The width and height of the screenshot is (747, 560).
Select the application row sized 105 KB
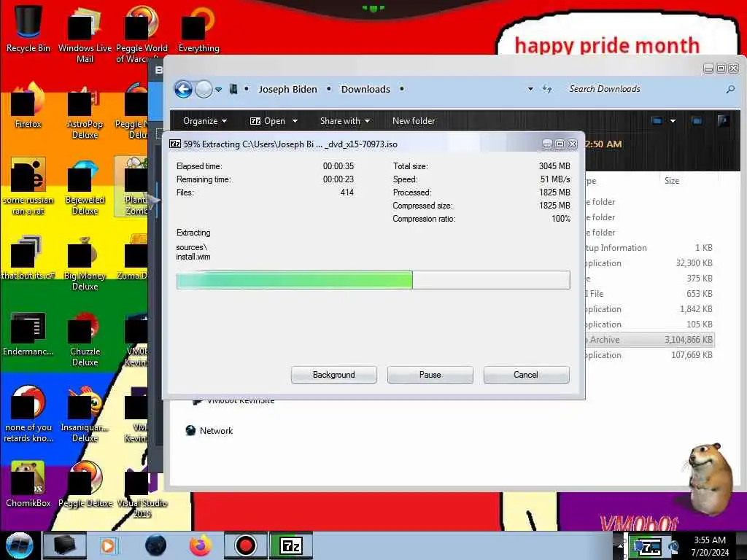[650, 324]
